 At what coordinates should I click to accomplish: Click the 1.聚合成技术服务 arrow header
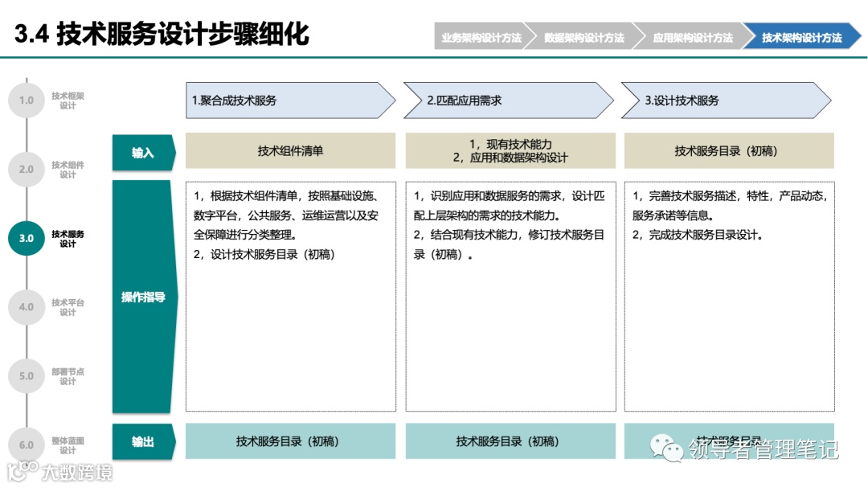point(291,100)
